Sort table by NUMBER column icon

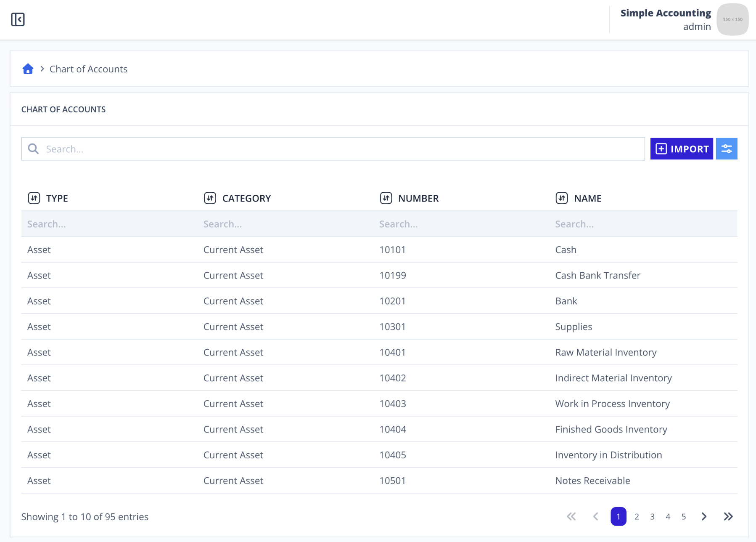point(386,198)
